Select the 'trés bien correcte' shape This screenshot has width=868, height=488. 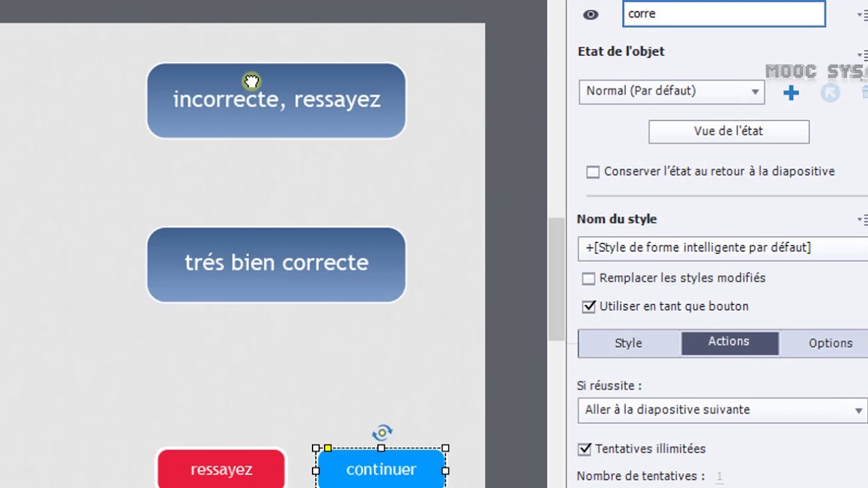coord(276,264)
